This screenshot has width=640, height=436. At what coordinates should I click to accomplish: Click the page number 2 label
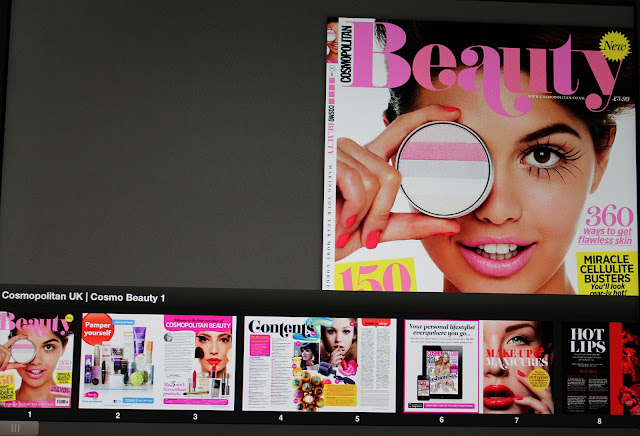click(x=118, y=416)
